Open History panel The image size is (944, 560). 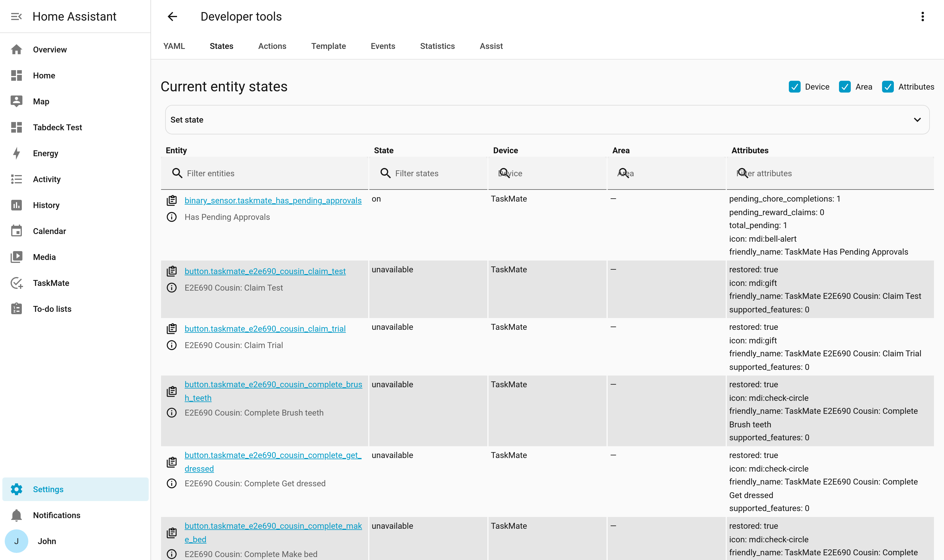click(75, 205)
